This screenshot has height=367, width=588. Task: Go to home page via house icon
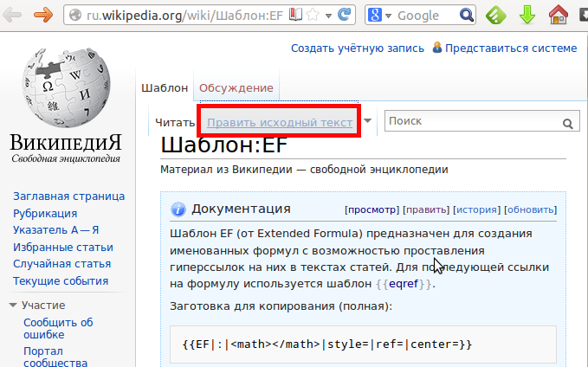point(558,15)
